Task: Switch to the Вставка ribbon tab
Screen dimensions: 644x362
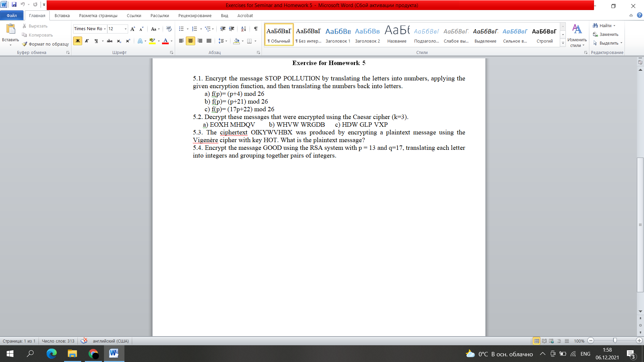Action: click(x=62, y=15)
